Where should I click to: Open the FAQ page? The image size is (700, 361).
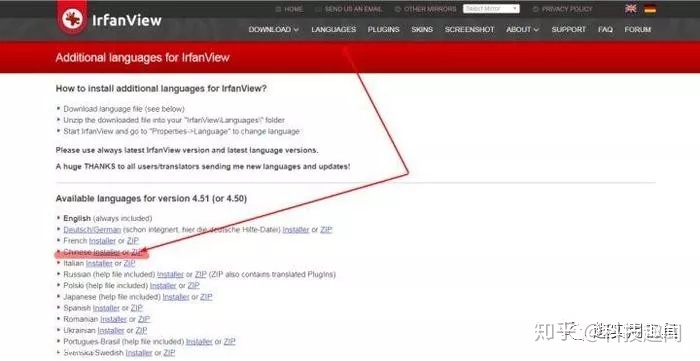605,29
